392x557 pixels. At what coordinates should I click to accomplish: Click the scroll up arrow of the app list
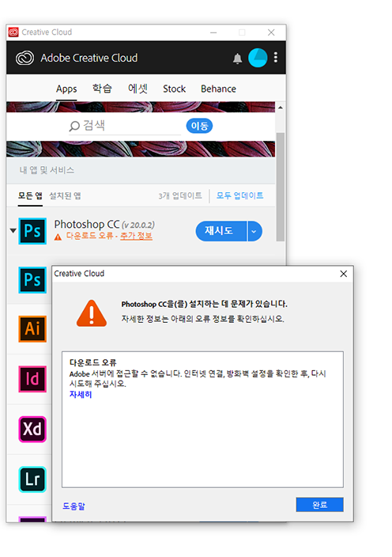click(281, 108)
